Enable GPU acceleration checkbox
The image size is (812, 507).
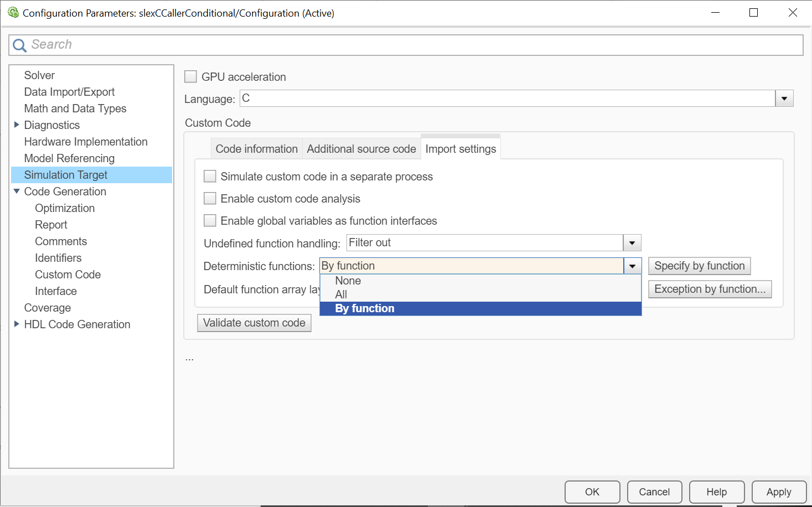(x=191, y=77)
